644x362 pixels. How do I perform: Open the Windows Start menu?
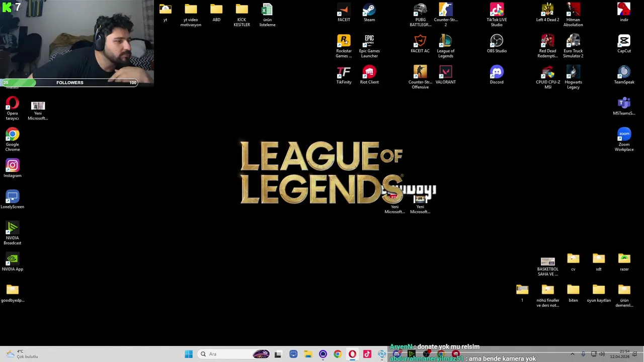pyautogui.click(x=189, y=354)
